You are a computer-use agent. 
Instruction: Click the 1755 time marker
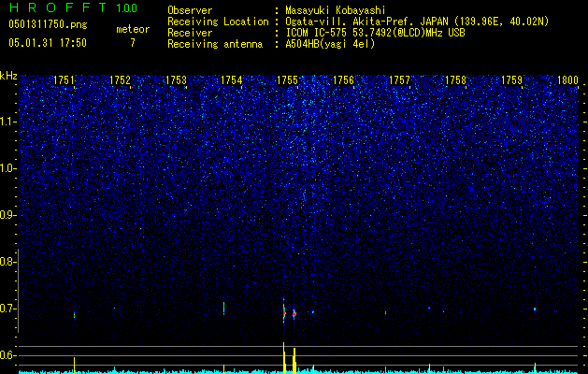287,79
